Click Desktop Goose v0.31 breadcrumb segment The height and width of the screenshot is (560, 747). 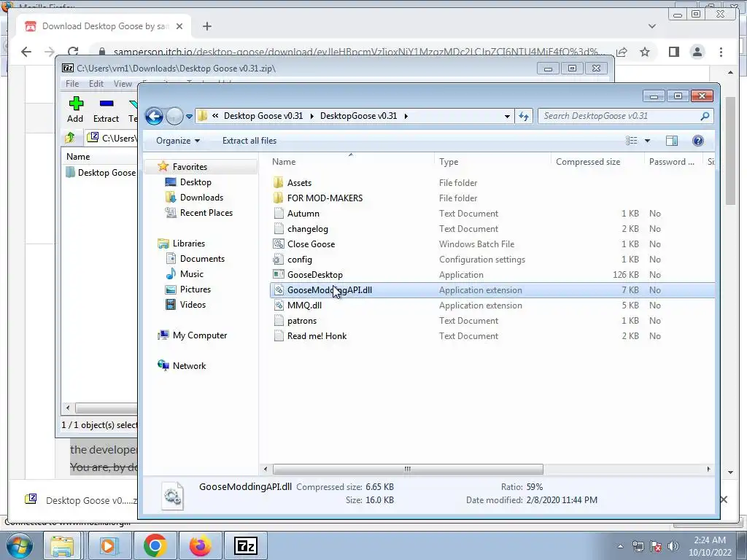tap(263, 116)
